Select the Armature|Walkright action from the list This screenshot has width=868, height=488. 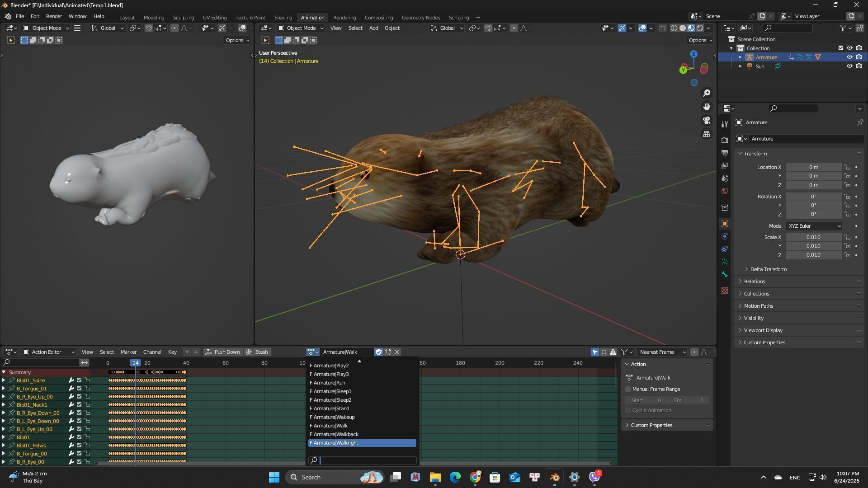click(362, 443)
